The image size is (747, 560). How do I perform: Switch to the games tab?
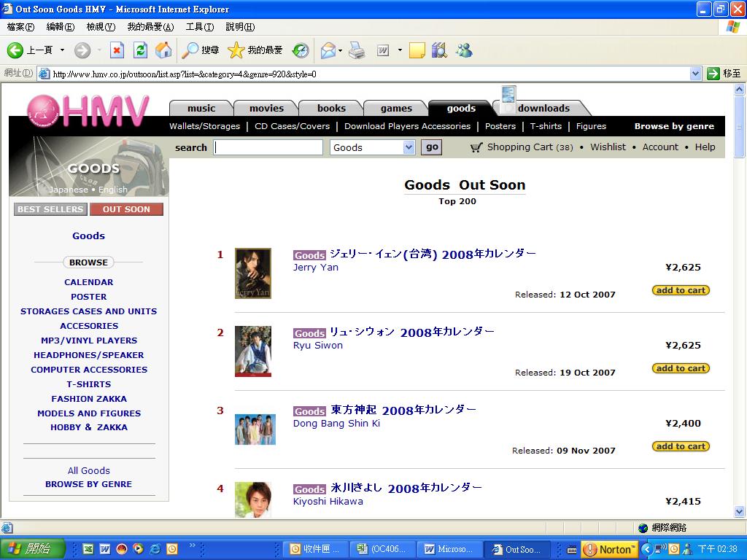[396, 108]
